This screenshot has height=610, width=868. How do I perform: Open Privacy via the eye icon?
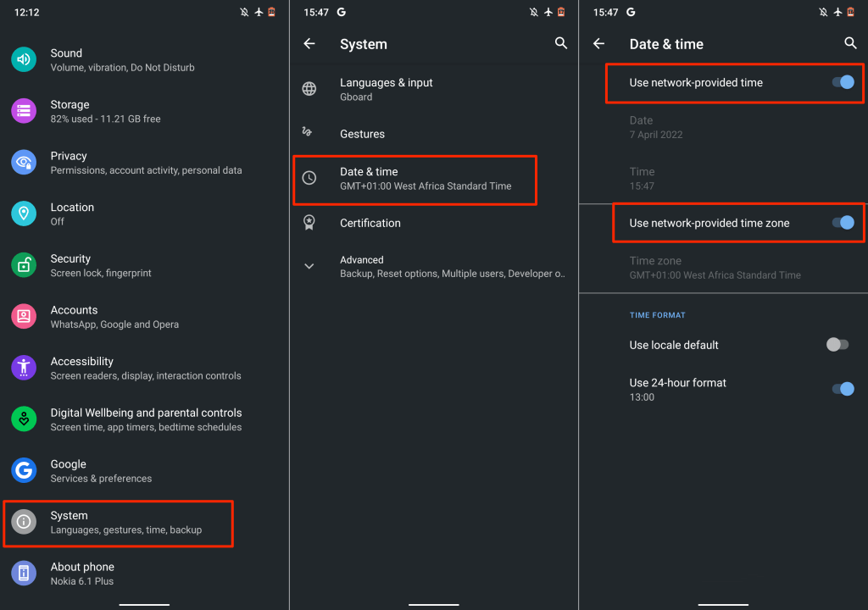click(24, 162)
